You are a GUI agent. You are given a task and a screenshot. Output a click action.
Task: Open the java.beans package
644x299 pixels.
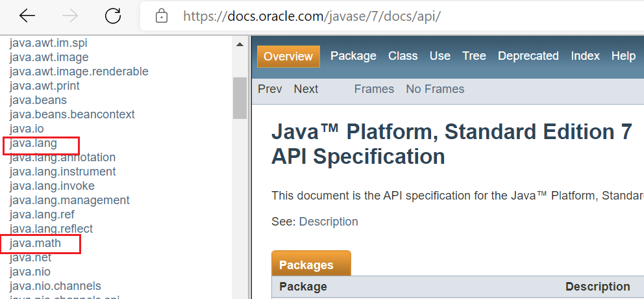[x=38, y=100]
